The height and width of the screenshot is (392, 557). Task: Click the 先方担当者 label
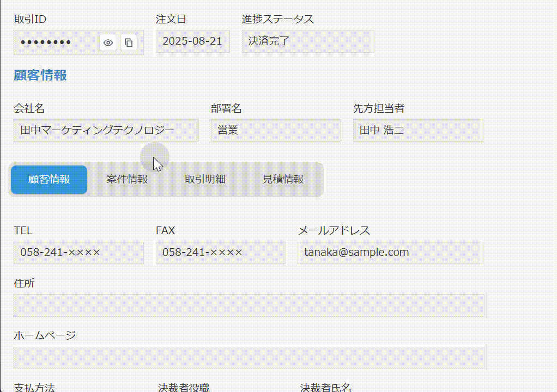coord(379,108)
